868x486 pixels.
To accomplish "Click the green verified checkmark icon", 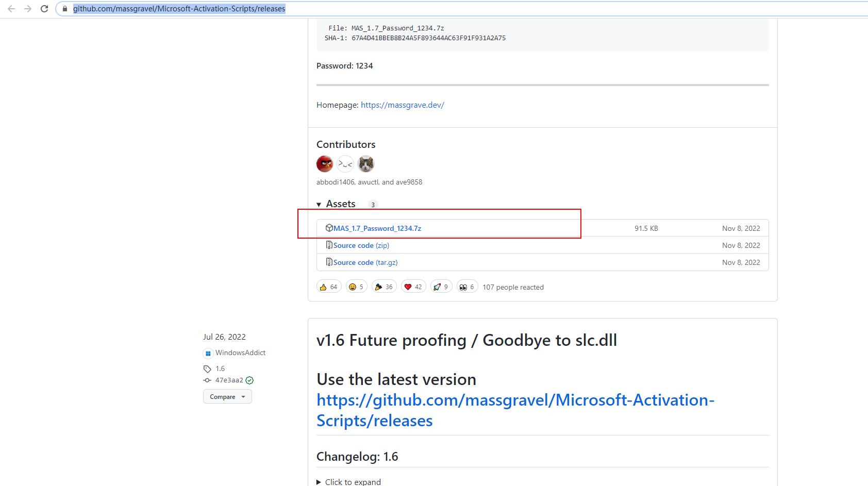I will [249, 380].
